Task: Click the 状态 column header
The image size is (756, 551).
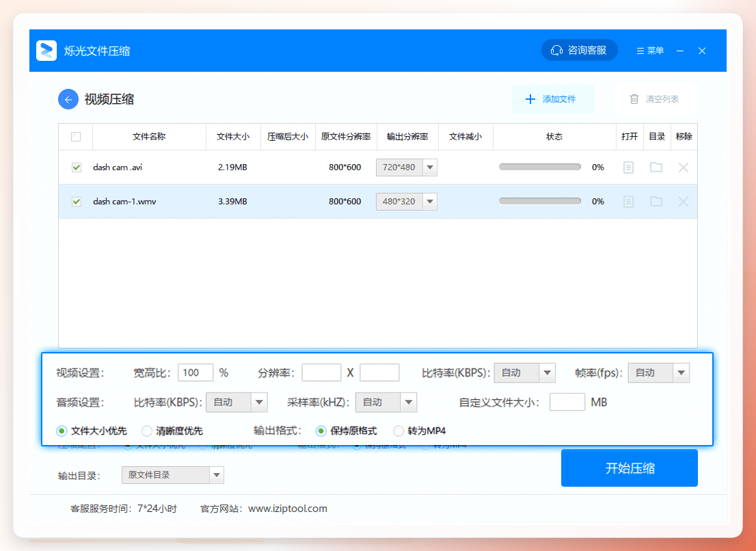Action: tap(554, 137)
